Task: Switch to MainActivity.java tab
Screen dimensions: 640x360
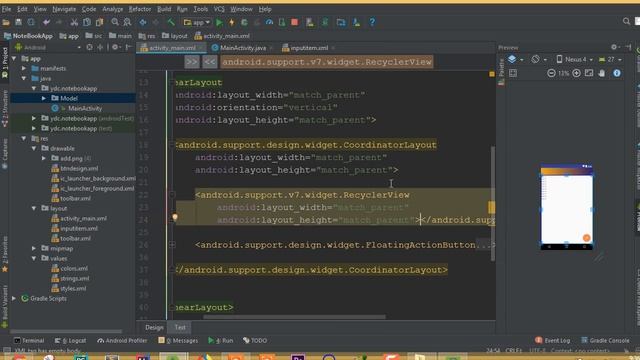Action: [x=243, y=48]
